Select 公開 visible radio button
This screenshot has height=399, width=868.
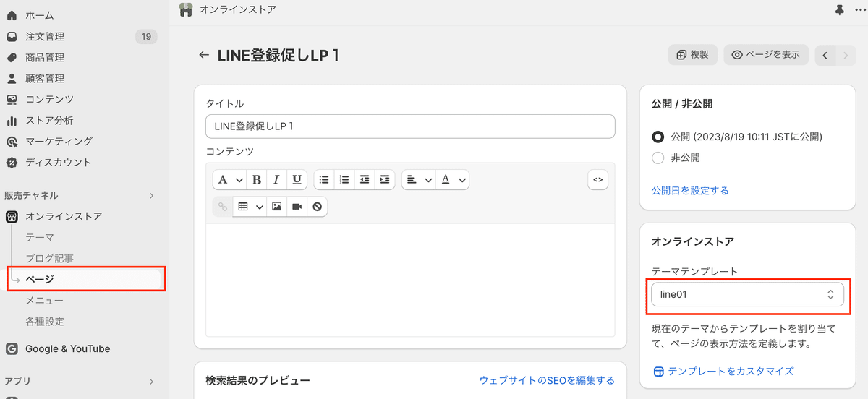click(658, 137)
